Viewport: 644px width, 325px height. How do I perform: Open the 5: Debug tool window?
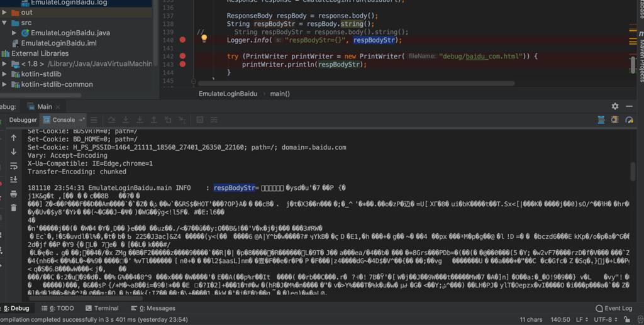[x=15, y=308]
